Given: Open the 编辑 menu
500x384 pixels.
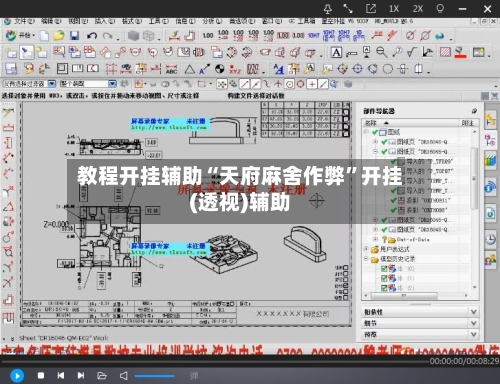Looking at the screenshot, I should 51,21.
